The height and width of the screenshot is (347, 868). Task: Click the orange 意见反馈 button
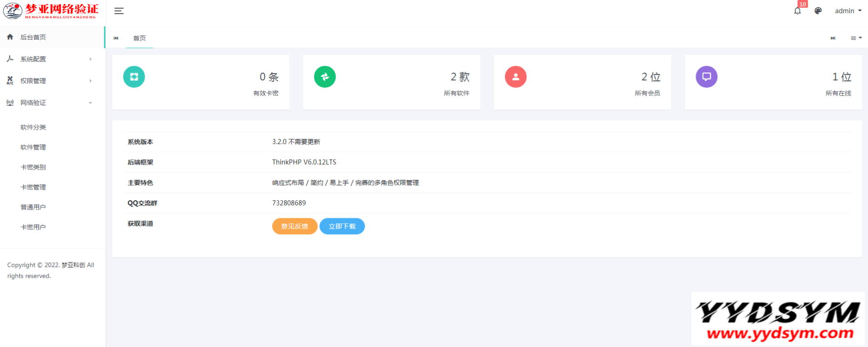click(x=294, y=226)
